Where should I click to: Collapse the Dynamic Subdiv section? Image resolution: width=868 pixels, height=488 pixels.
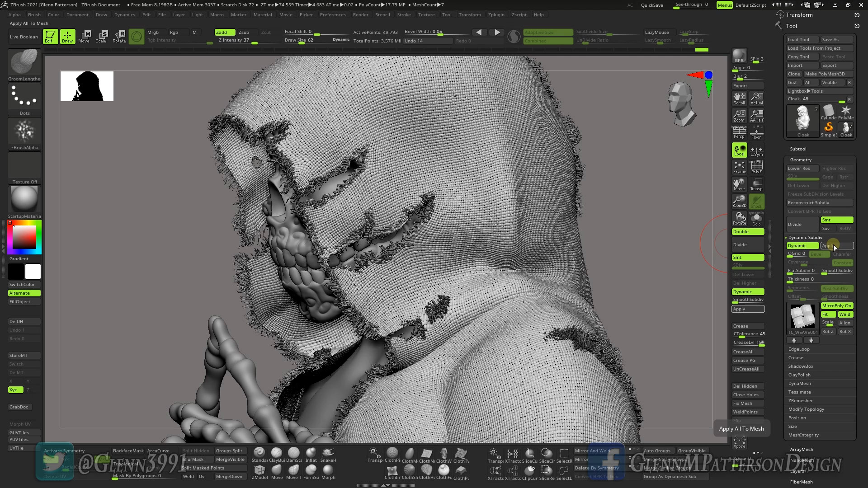(806, 237)
